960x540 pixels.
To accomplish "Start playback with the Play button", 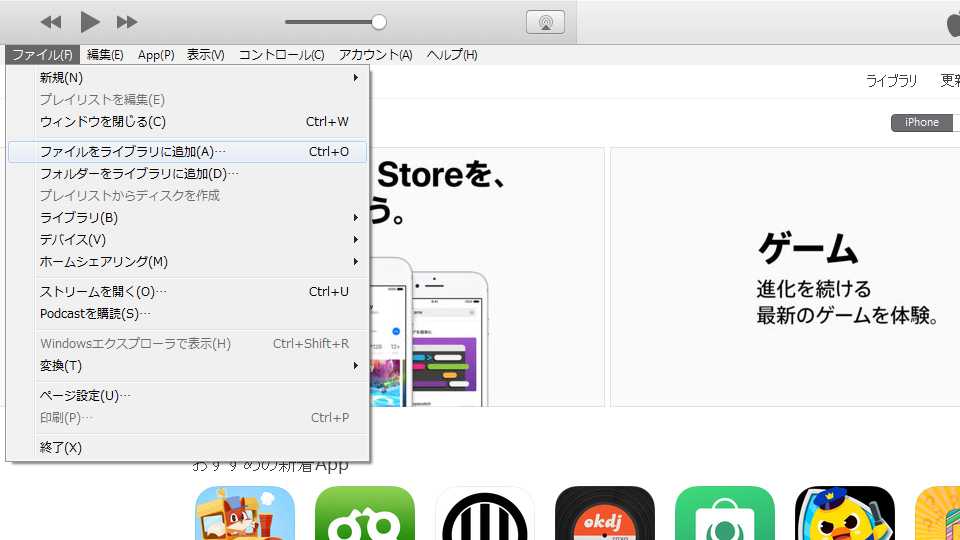I will point(89,22).
